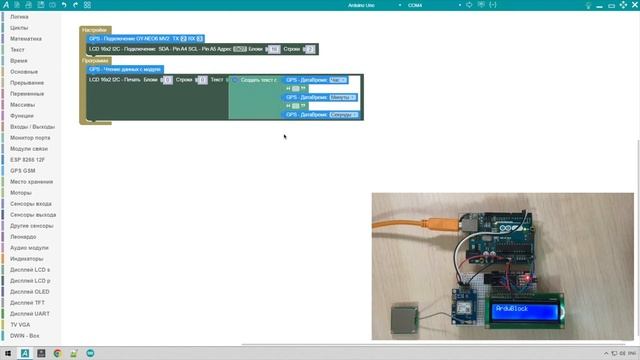Click the four-arrows fullscreen icon
The width and height of the screenshot is (640, 360).
point(623,5)
